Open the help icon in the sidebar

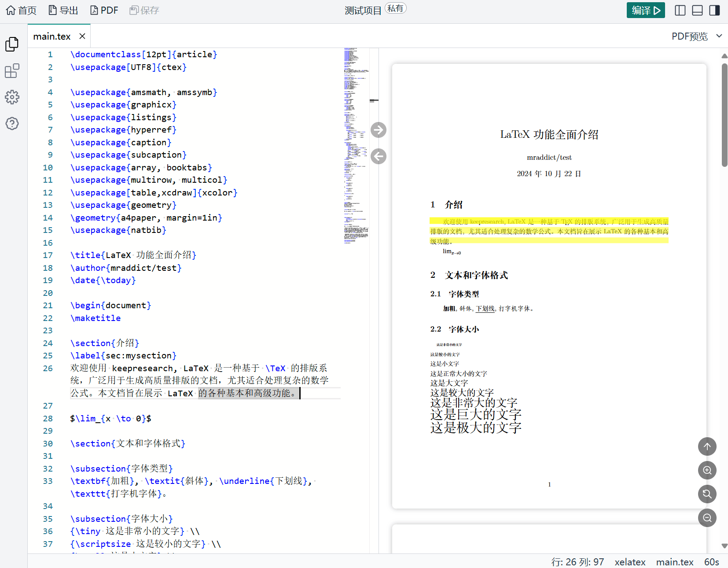(x=12, y=124)
